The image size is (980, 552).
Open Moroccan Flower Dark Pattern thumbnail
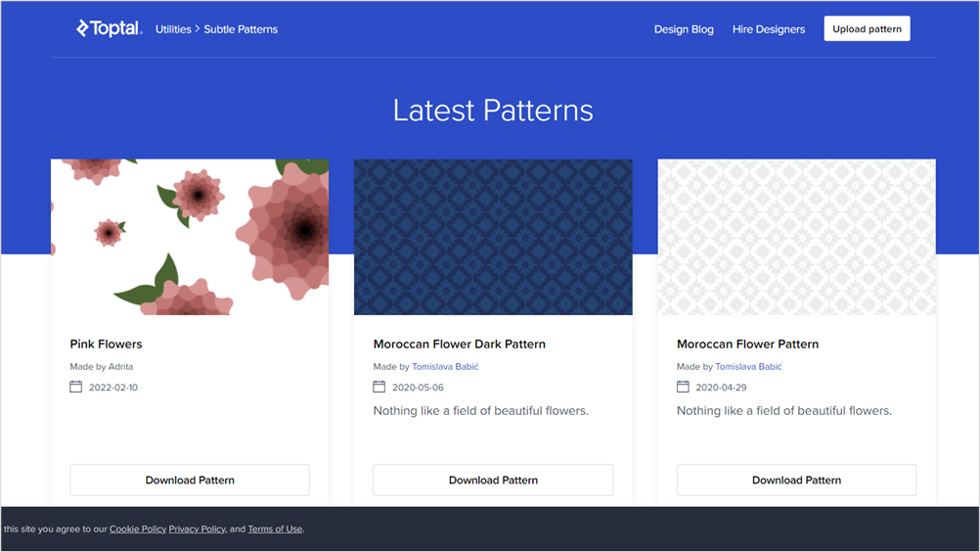(493, 237)
